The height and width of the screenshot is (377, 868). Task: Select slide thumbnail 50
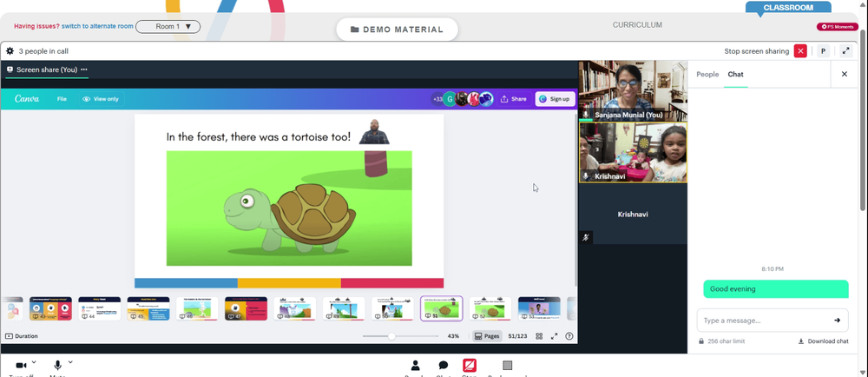click(392, 308)
